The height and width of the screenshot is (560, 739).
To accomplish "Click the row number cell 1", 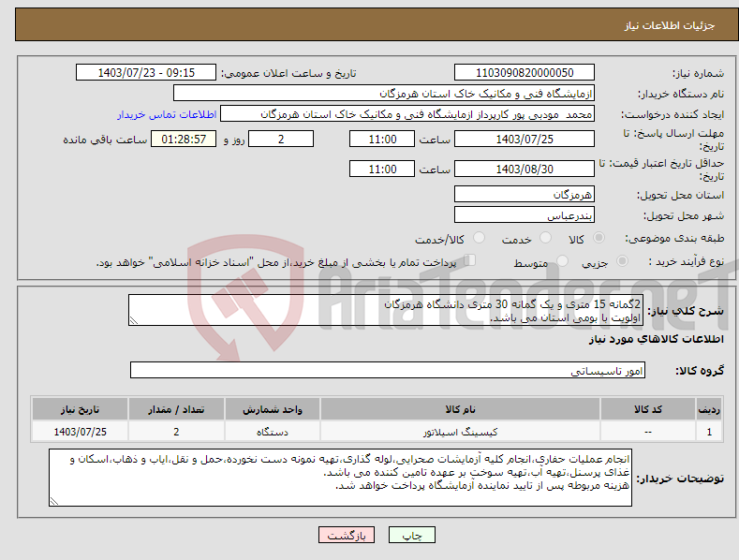I will [709, 432].
